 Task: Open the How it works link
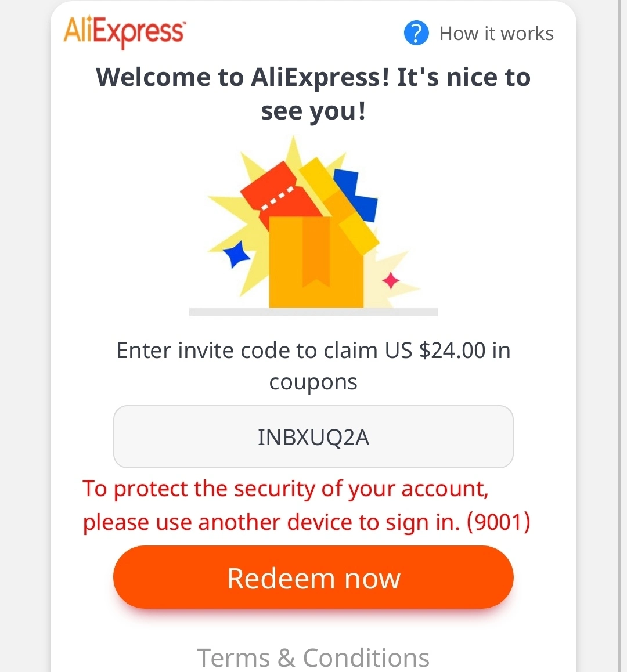pos(496,34)
